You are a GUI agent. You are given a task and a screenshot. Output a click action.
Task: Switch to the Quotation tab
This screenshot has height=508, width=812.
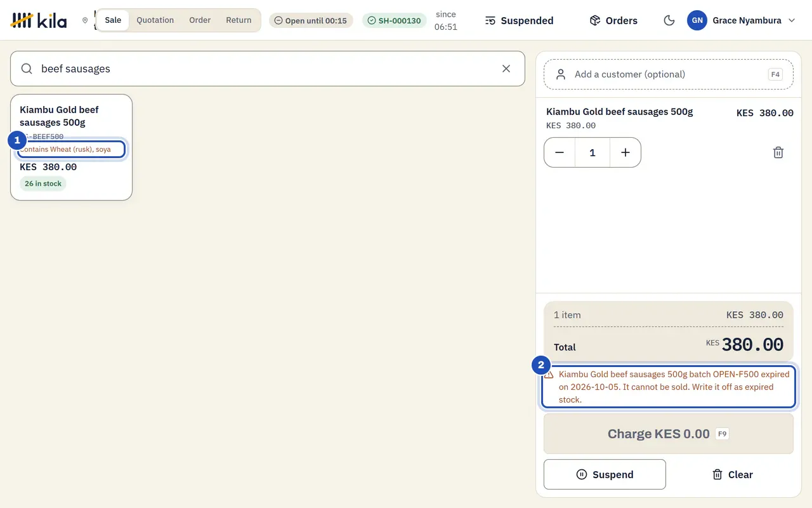point(155,20)
